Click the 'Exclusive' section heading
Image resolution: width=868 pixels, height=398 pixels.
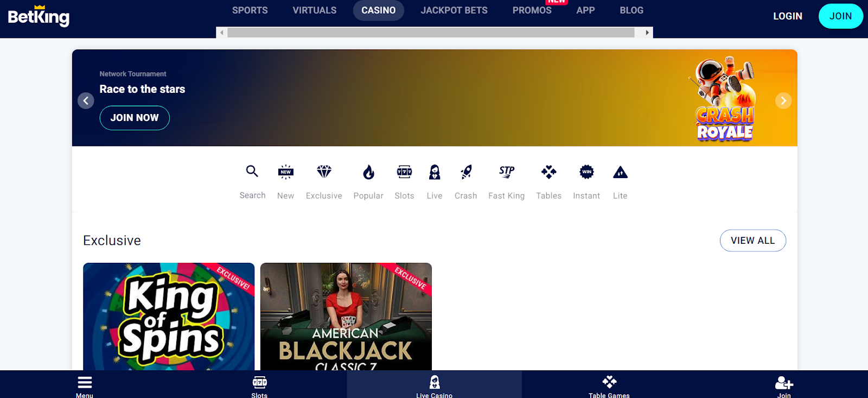[x=112, y=241]
